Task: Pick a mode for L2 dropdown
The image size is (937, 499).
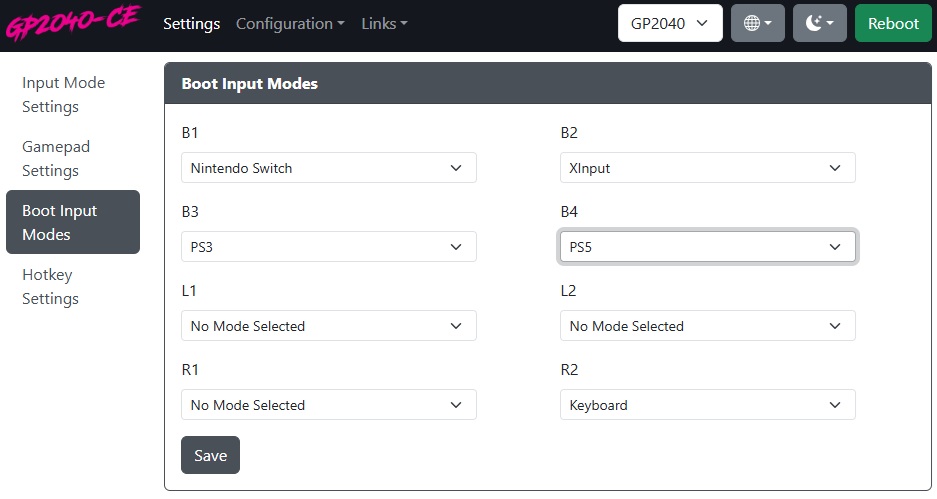Action: tap(707, 326)
